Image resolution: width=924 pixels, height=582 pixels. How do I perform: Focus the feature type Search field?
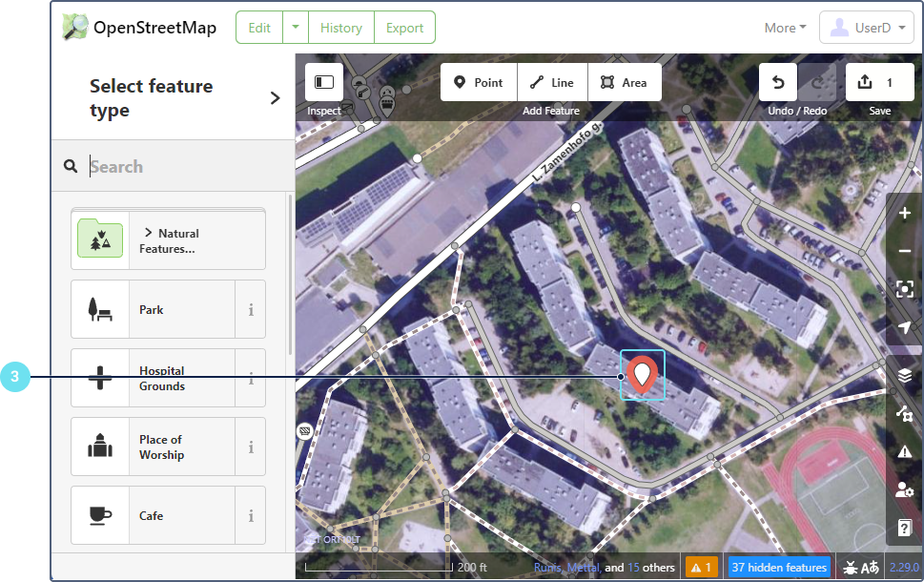pyautogui.click(x=188, y=166)
